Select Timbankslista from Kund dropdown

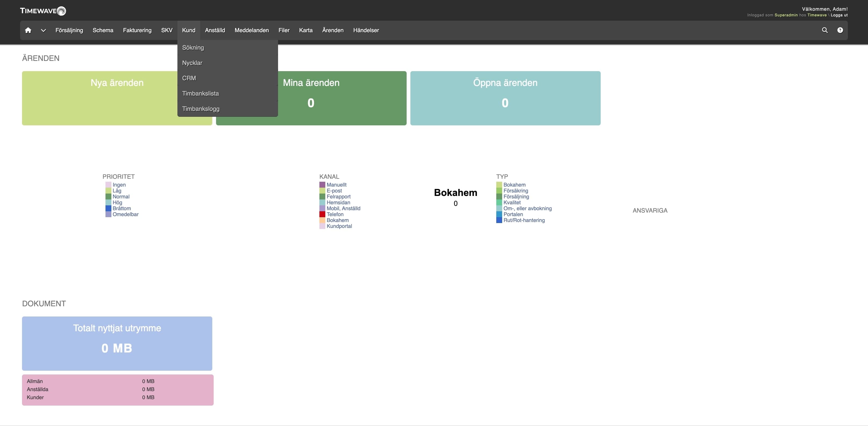pyautogui.click(x=227, y=93)
